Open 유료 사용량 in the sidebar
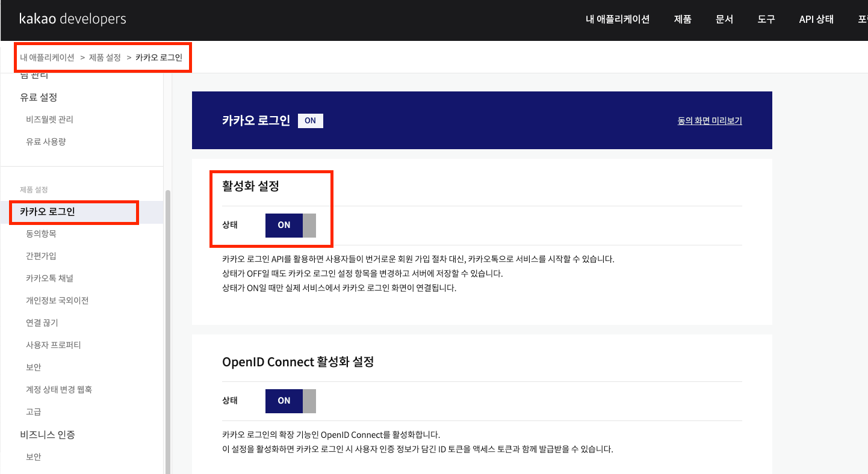868x474 pixels. (46, 142)
